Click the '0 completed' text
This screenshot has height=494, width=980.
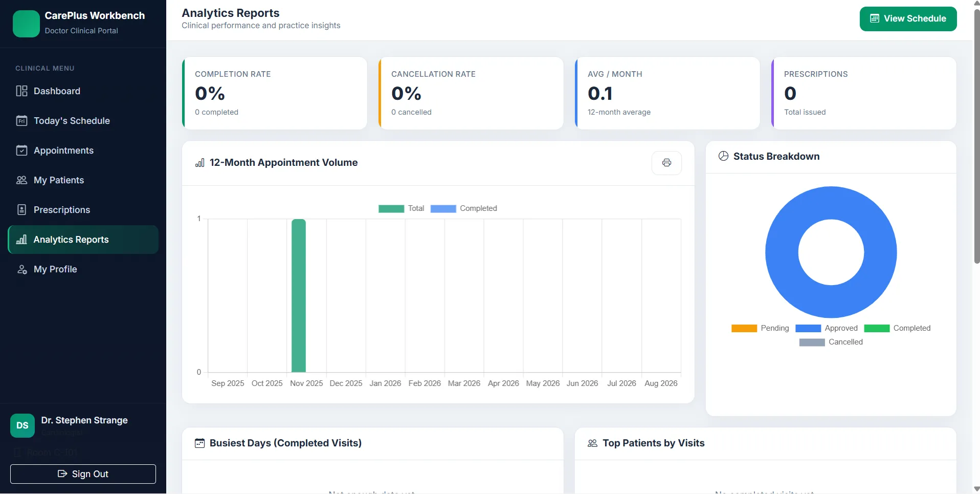(216, 112)
